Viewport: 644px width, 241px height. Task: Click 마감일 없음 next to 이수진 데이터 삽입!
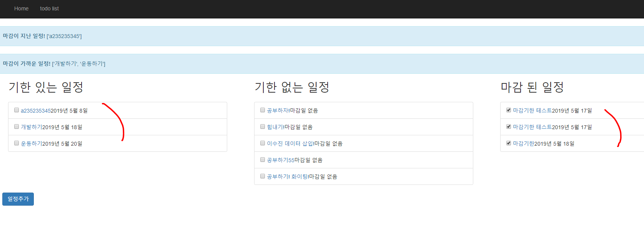point(328,144)
